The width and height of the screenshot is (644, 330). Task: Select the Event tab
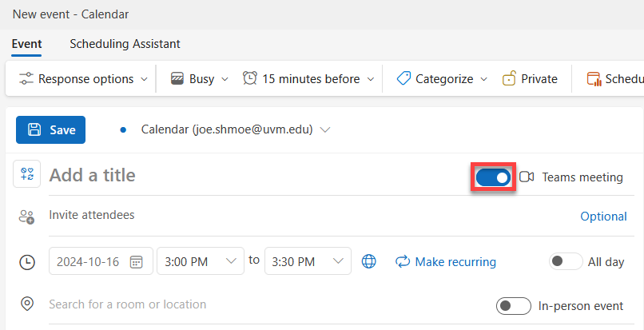coord(26,44)
